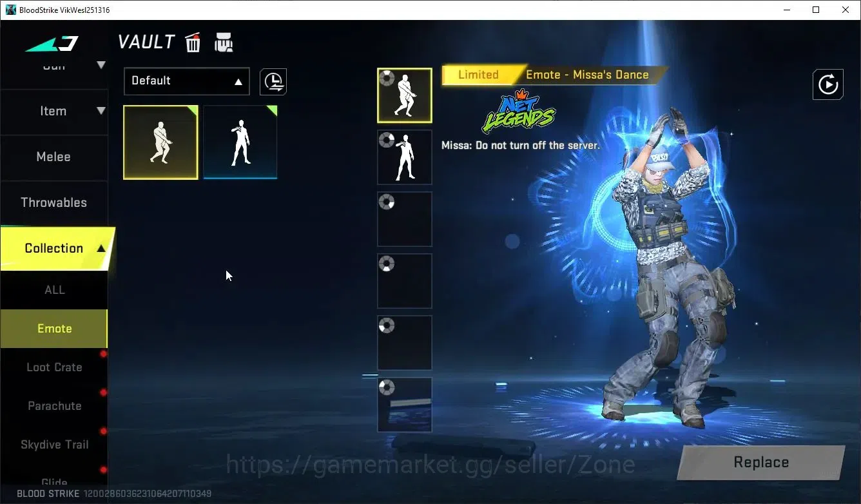This screenshot has width=861, height=504.
Task: Choose the second emote wheel slot with standing figure
Action: [x=405, y=157]
